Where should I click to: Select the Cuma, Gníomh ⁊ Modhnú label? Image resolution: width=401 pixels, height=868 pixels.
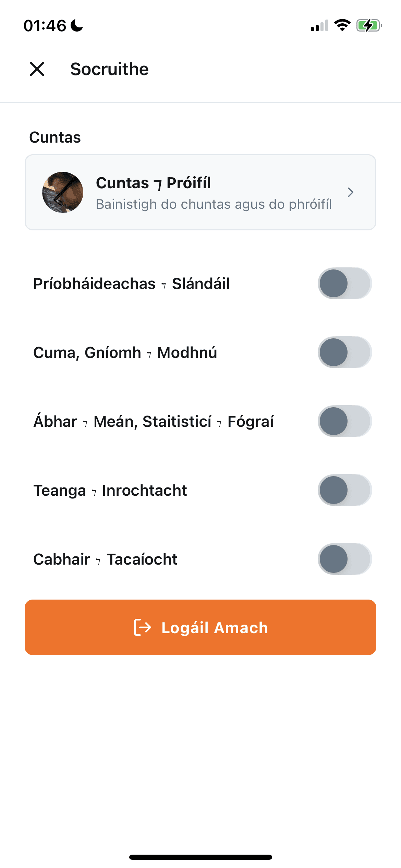(125, 353)
